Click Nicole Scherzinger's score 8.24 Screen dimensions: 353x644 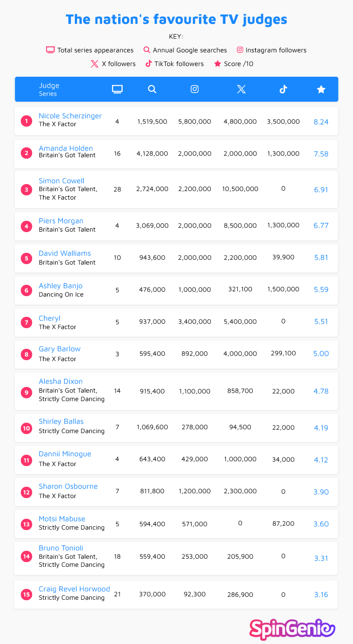point(321,121)
